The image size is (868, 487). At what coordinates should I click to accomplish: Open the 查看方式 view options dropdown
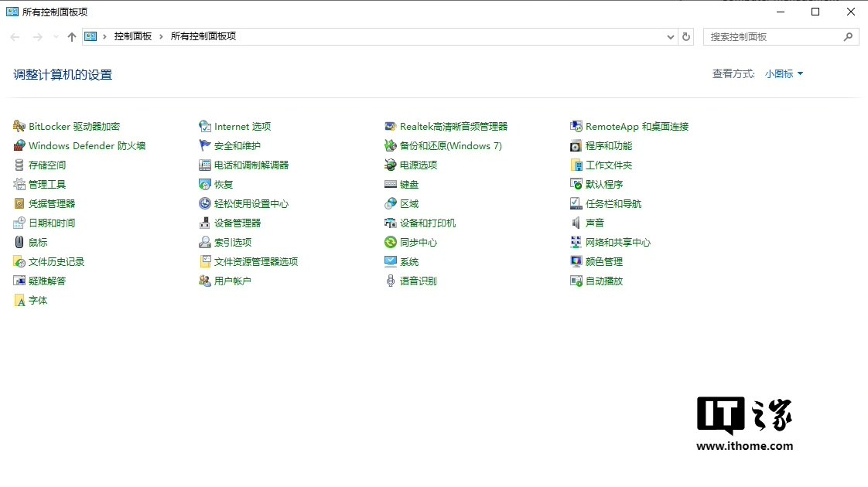point(784,73)
